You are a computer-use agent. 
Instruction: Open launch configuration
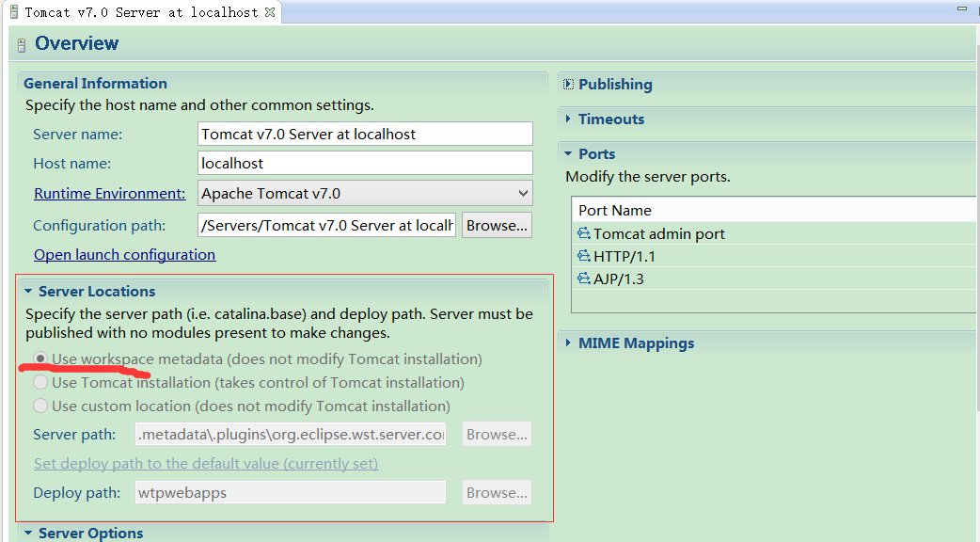(x=124, y=254)
